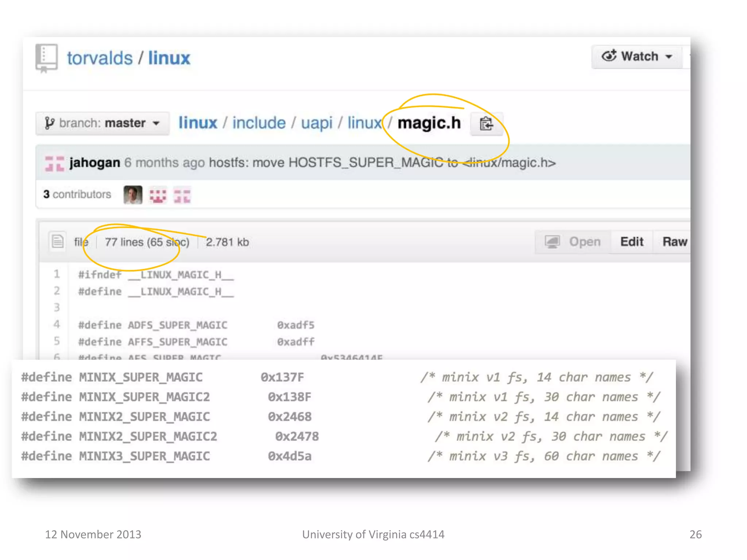Click the copy path clipboard icon
The width and height of the screenshot is (747, 560).
tap(486, 124)
